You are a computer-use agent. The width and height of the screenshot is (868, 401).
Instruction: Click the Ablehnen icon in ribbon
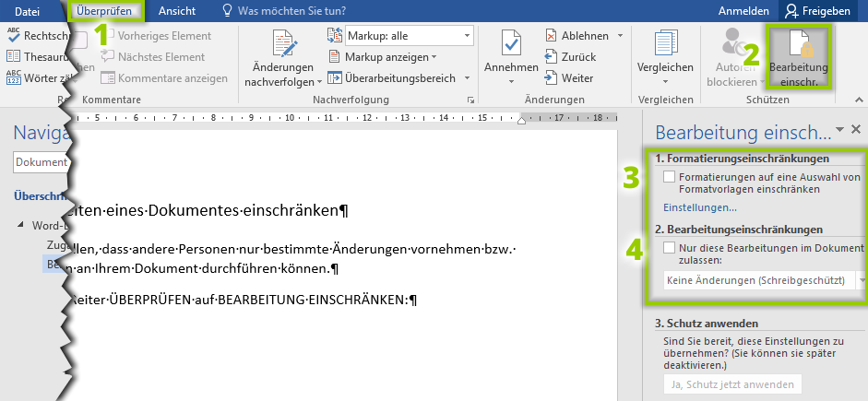point(577,36)
